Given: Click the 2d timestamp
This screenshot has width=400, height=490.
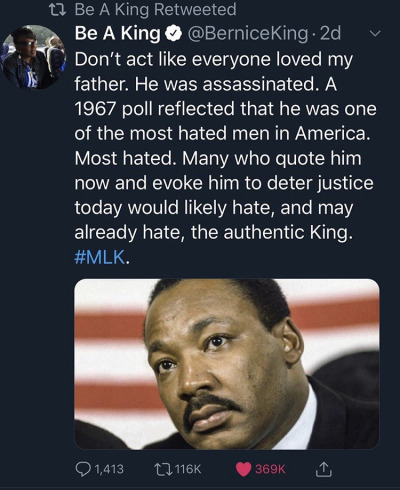Looking at the screenshot, I should click(x=330, y=33).
